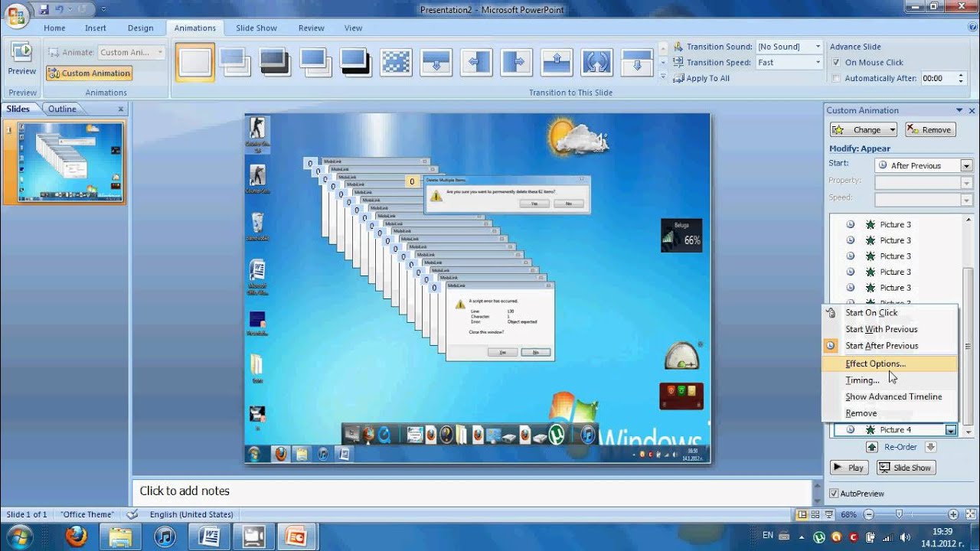Uncheck On Mouse Click checkbox

point(837,63)
